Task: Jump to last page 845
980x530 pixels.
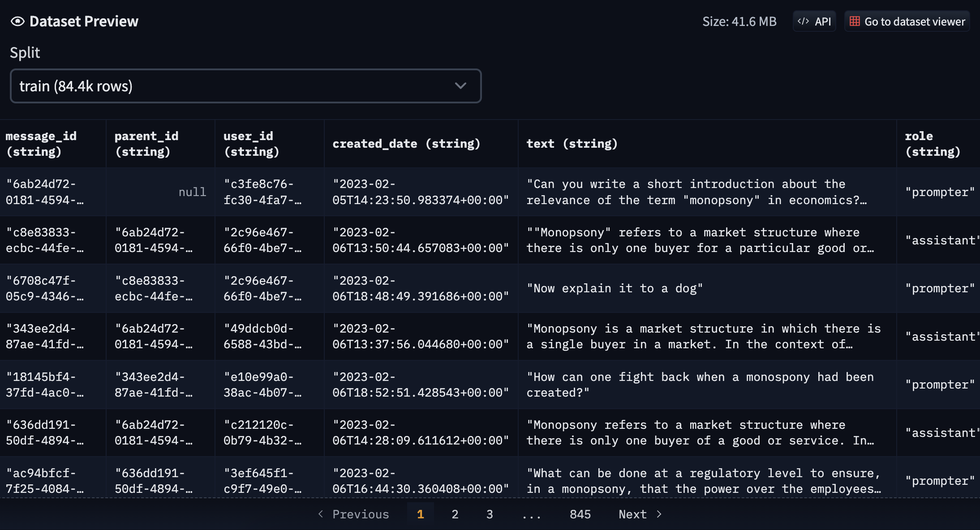Action: [580, 514]
